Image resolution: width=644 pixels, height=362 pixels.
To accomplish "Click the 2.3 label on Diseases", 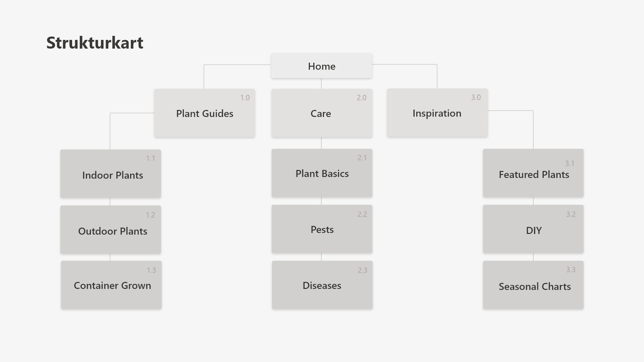I will pyautogui.click(x=362, y=270).
